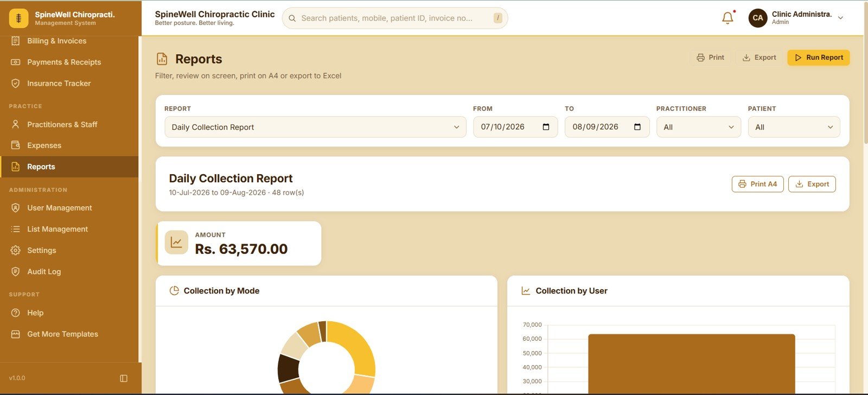Viewport: 868px width, 395px height.
Task: Click the Reports chart icon in sidebar
Action: pyautogui.click(x=16, y=167)
